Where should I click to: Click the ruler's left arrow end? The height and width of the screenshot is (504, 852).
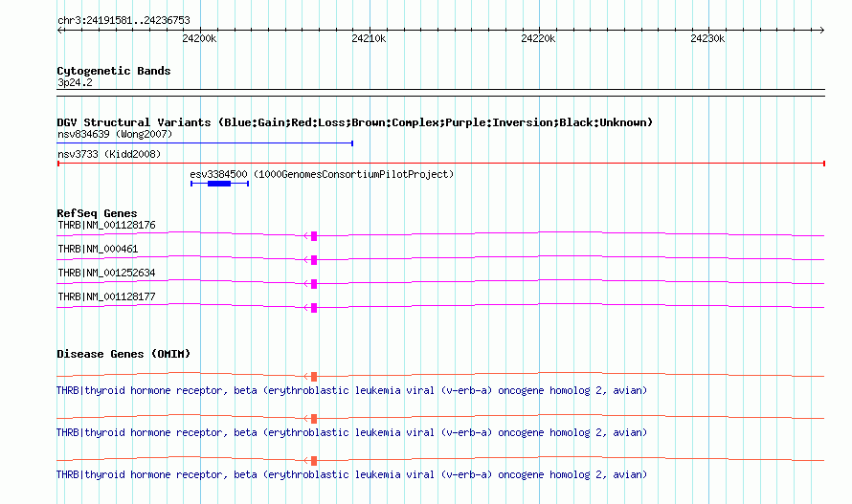pyautogui.click(x=59, y=30)
